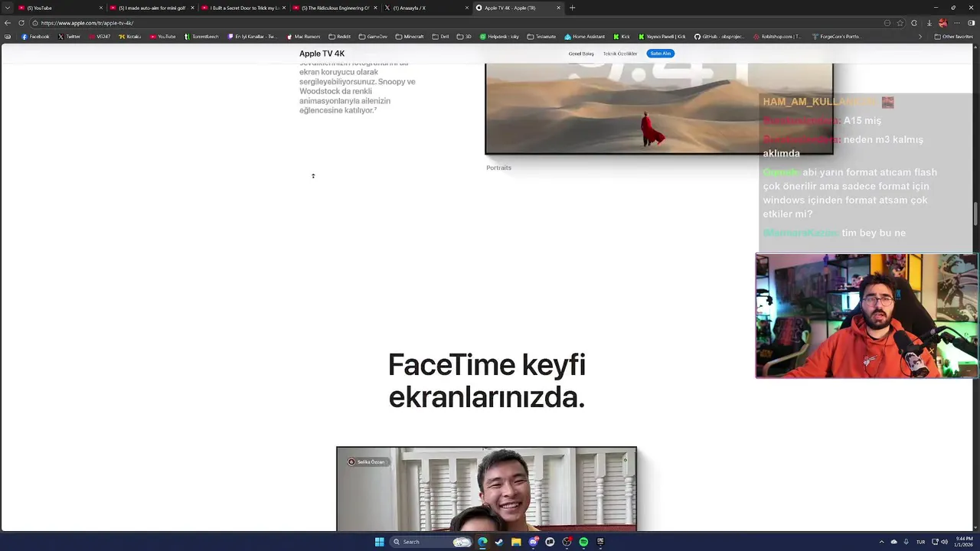Expand the Dell bookmarks folder

(x=440, y=37)
